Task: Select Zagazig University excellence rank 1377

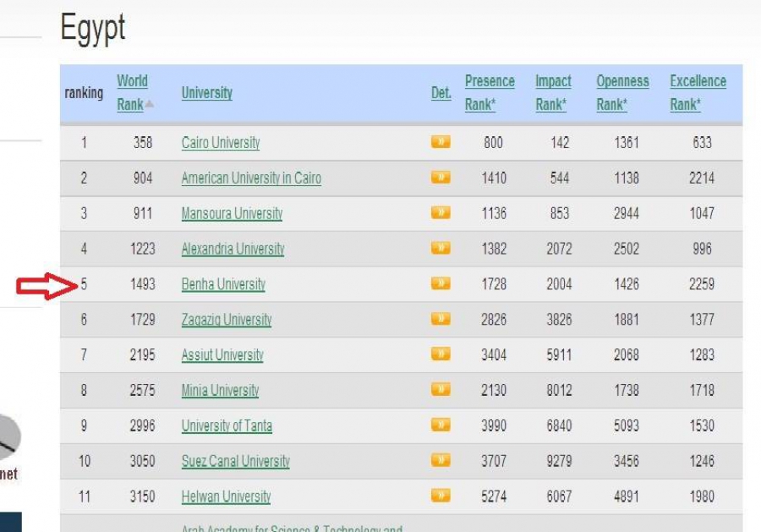Action: pyautogui.click(x=703, y=320)
